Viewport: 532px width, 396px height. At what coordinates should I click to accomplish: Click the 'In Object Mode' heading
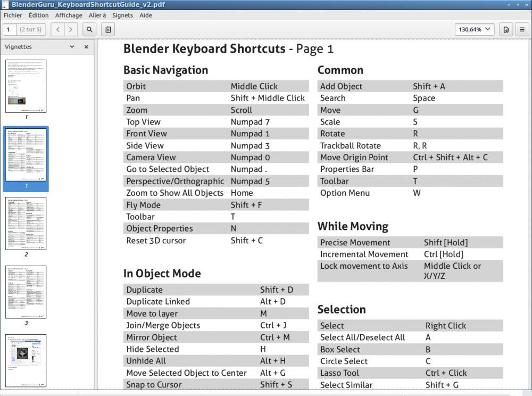pyautogui.click(x=162, y=274)
